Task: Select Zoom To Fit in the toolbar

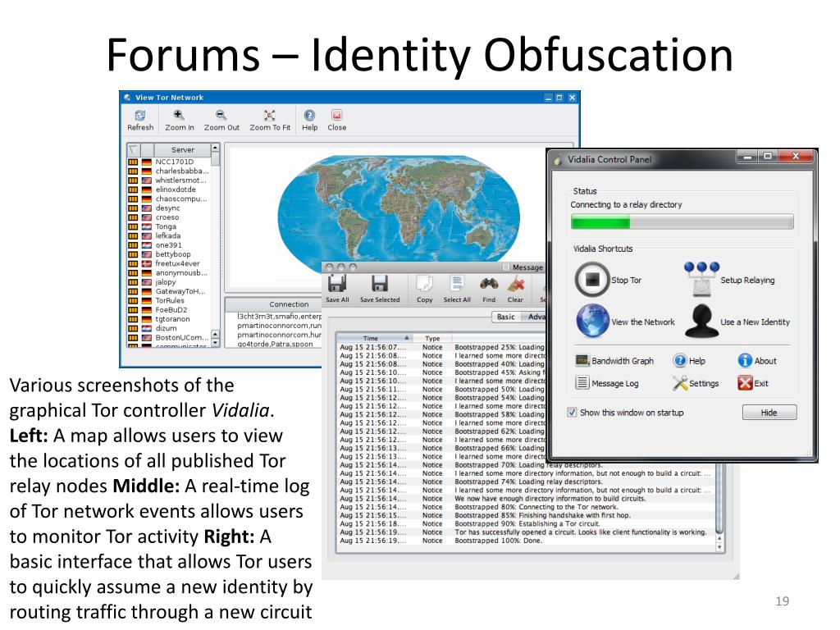Action: 269,120
